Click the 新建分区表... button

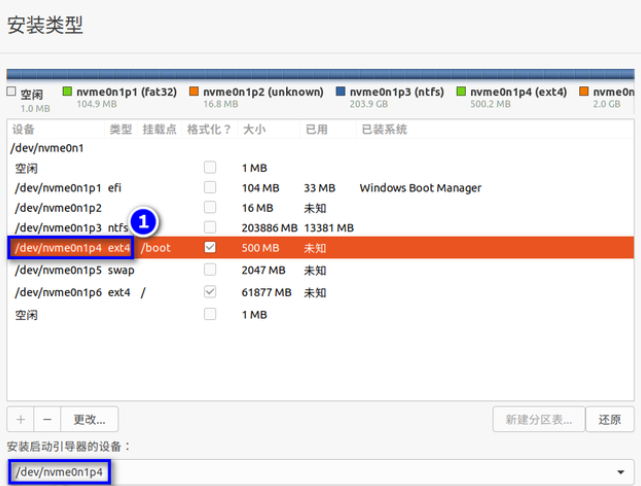pos(539,420)
